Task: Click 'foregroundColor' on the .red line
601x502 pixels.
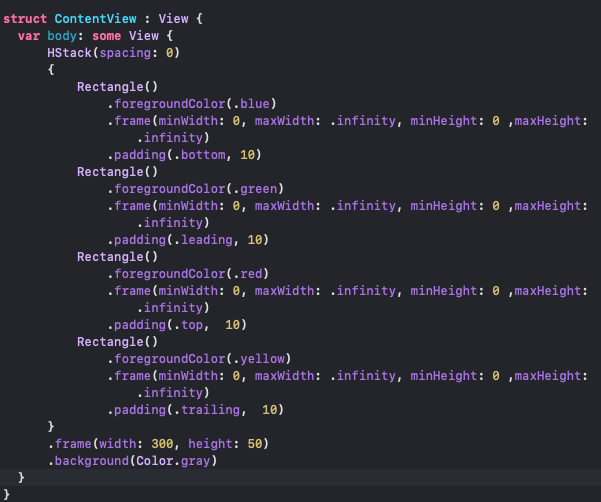Action: (x=170, y=274)
